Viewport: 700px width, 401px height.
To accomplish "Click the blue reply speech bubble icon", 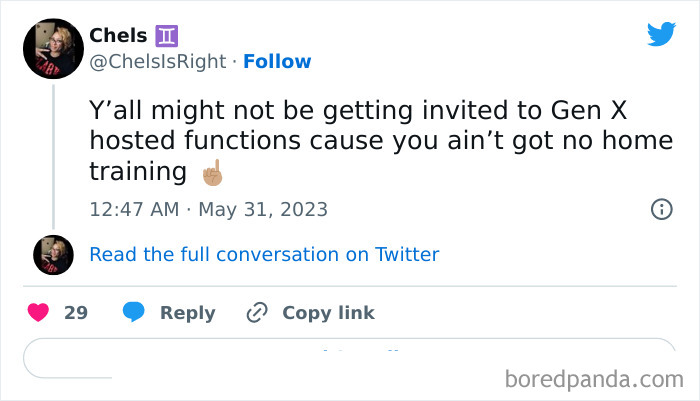I will pyautogui.click(x=133, y=313).
